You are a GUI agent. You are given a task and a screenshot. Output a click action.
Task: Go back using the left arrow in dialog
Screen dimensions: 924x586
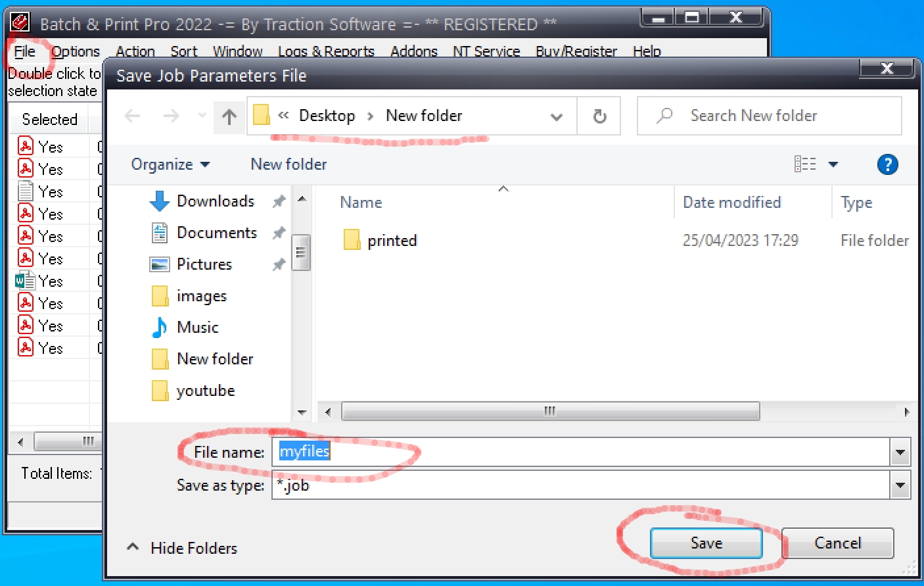132,116
